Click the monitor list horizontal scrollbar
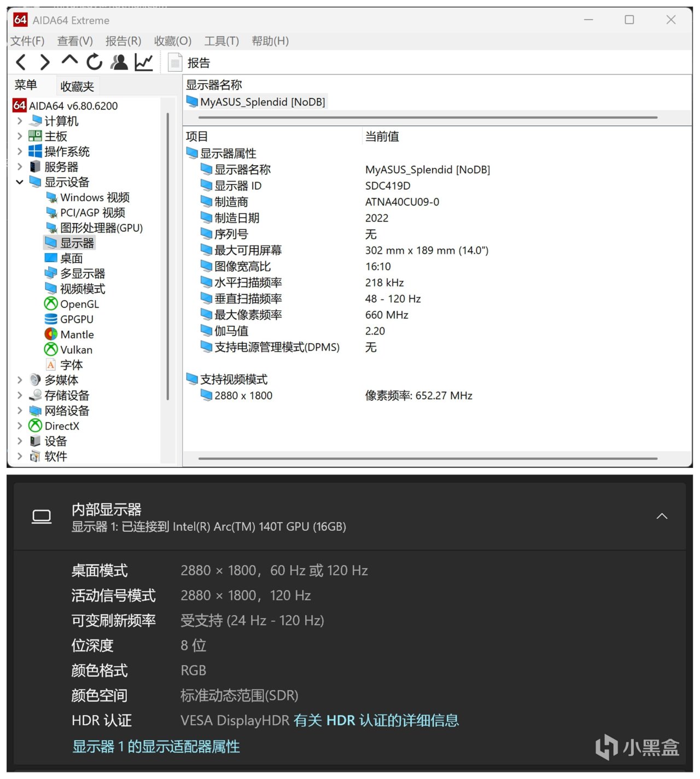The width and height of the screenshot is (700, 779). 428,117
